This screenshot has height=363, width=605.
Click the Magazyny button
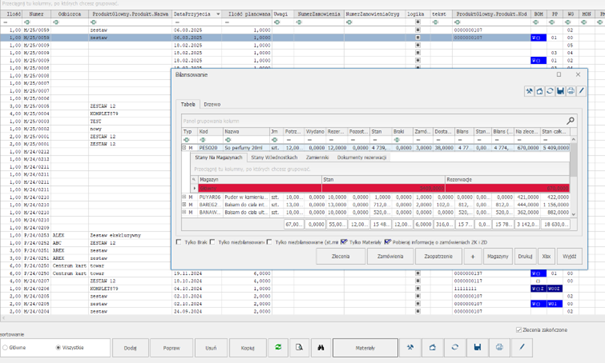pyautogui.click(x=498, y=256)
